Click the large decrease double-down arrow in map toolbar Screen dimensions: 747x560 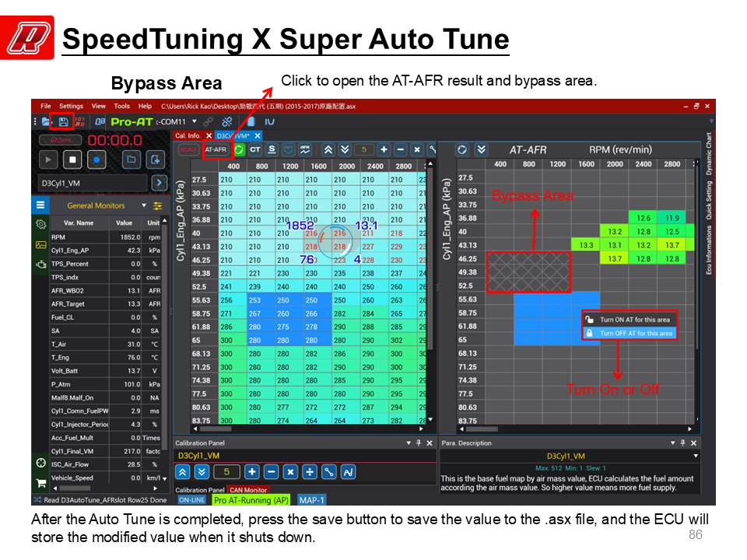point(345,150)
